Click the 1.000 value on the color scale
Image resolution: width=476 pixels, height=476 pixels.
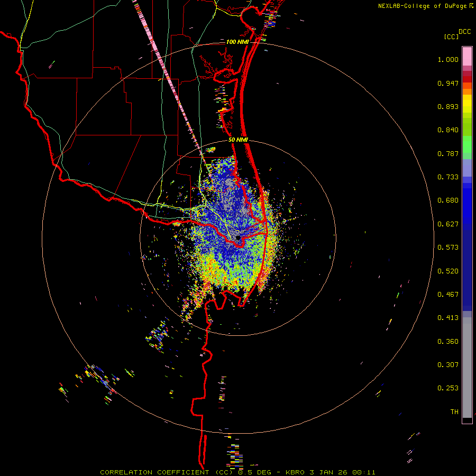(x=448, y=59)
